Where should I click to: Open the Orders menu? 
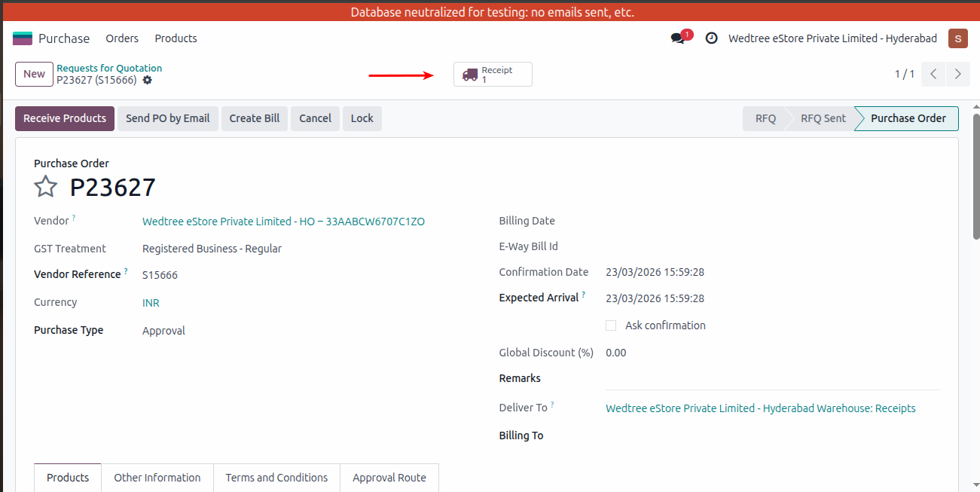pyautogui.click(x=122, y=38)
